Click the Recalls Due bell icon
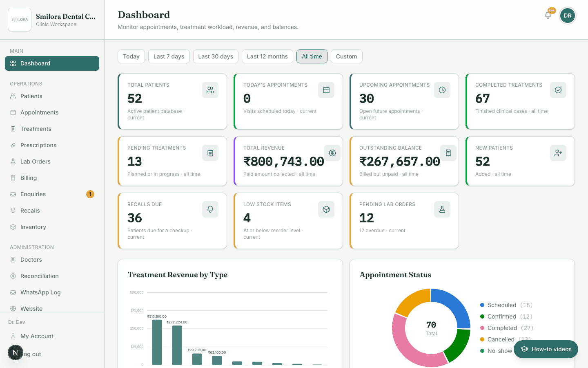The image size is (588, 368). 210,209
